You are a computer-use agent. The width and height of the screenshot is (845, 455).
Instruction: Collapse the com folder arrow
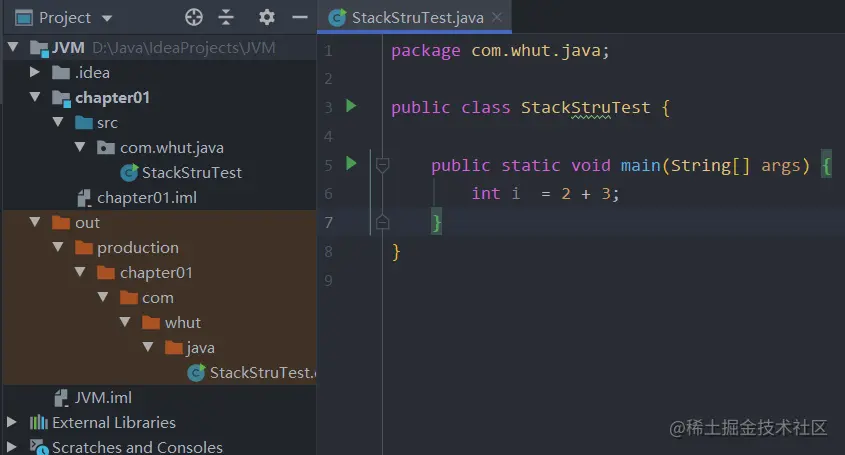coord(103,297)
